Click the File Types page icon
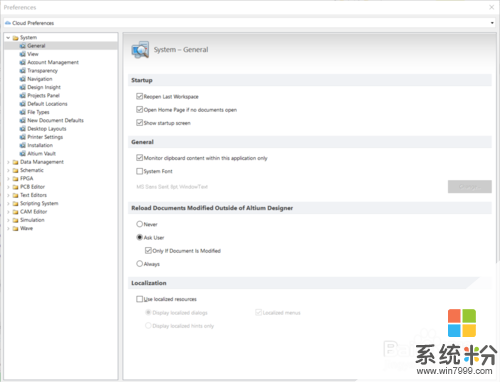This screenshot has width=500, height=382. 23,112
